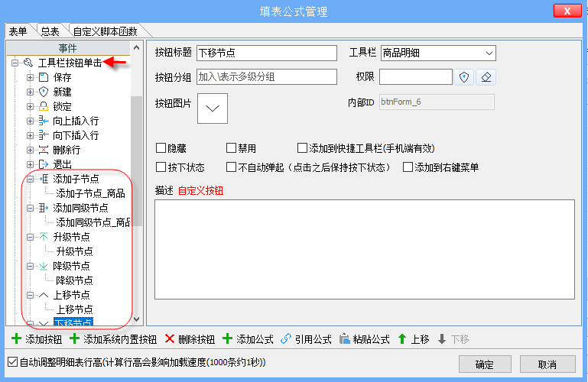Click the 按钮分组 input field
The image size is (588, 382).
267,76
